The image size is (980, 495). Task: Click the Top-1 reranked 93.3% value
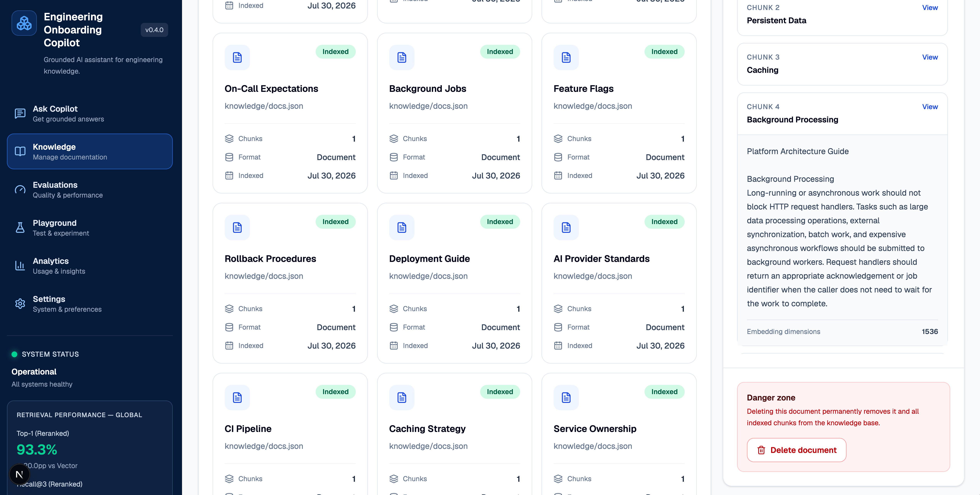click(37, 450)
